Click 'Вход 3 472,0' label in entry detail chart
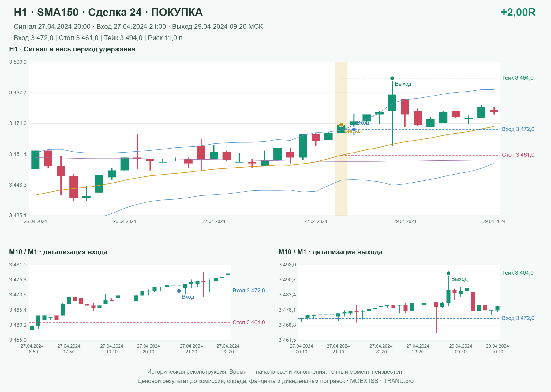551x392 pixels. click(x=249, y=291)
